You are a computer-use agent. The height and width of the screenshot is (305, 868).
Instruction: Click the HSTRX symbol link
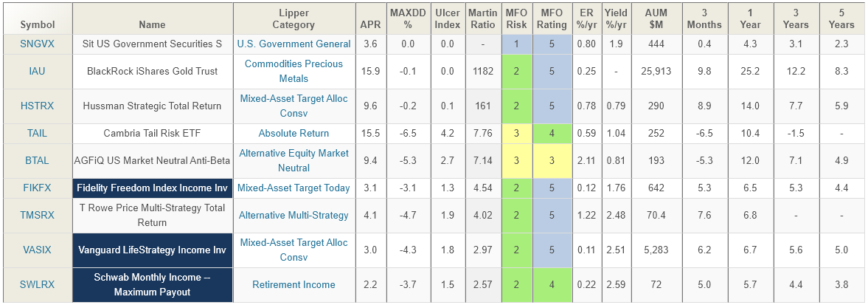click(x=36, y=106)
